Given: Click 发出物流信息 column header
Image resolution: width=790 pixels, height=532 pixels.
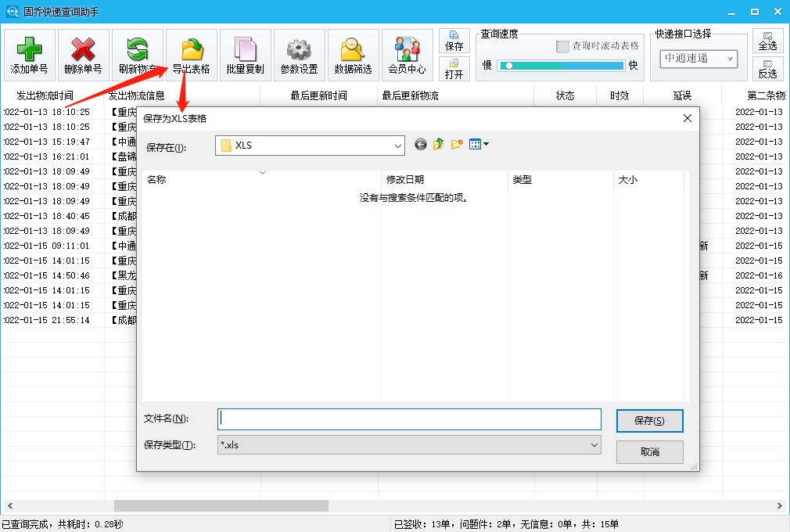Looking at the screenshot, I should (x=136, y=95).
